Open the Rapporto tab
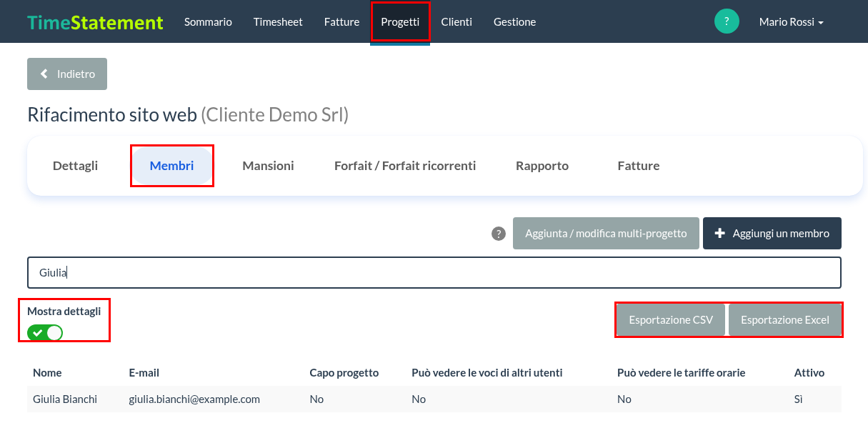 coord(542,166)
